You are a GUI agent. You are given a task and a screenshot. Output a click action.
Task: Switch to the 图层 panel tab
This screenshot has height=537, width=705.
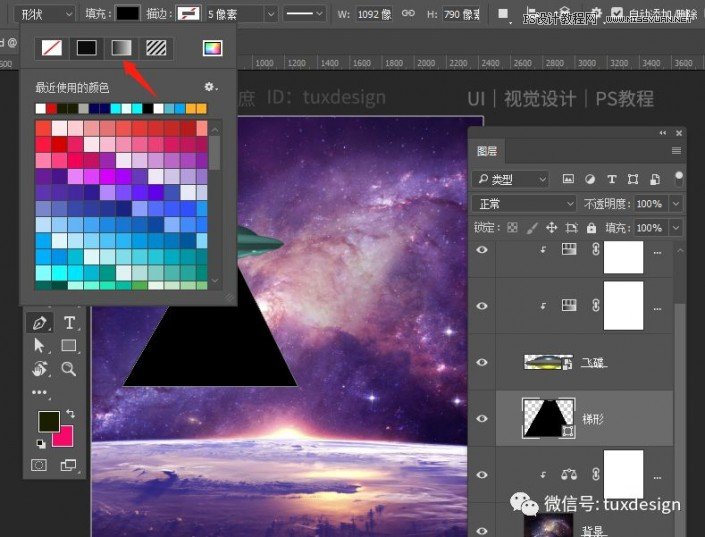pos(487,151)
